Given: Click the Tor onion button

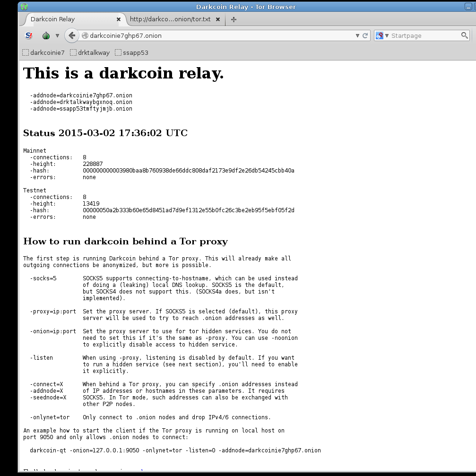Looking at the screenshot, I should [46, 35].
